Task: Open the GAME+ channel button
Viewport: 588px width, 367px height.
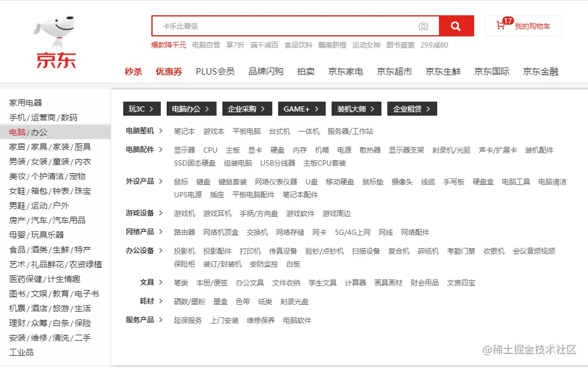Action: (302, 109)
